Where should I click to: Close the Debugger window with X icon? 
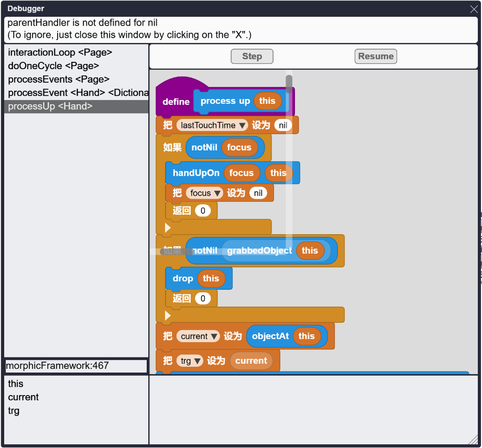(x=474, y=9)
